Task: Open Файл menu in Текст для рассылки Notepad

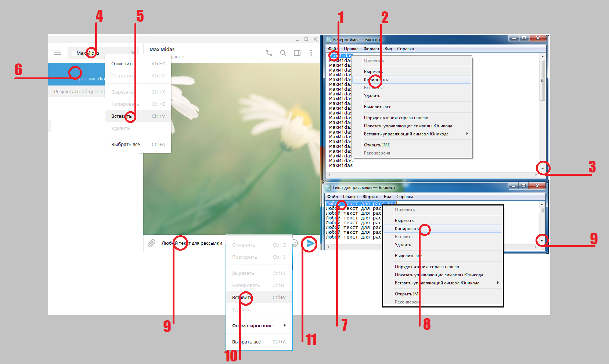Action: [332, 197]
